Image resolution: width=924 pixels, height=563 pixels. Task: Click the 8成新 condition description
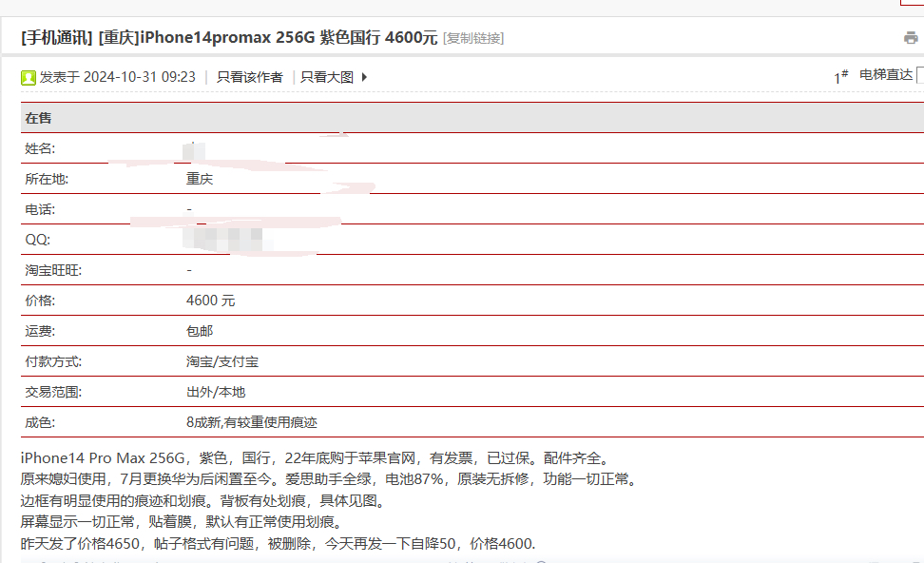point(252,422)
